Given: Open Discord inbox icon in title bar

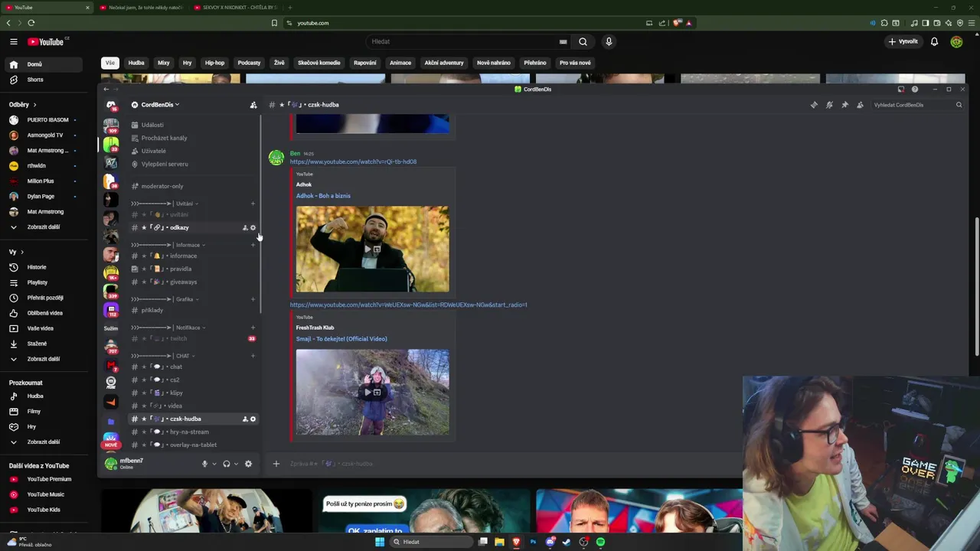Looking at the screenshot, I should pyautogui.click(x=900, y=90).
